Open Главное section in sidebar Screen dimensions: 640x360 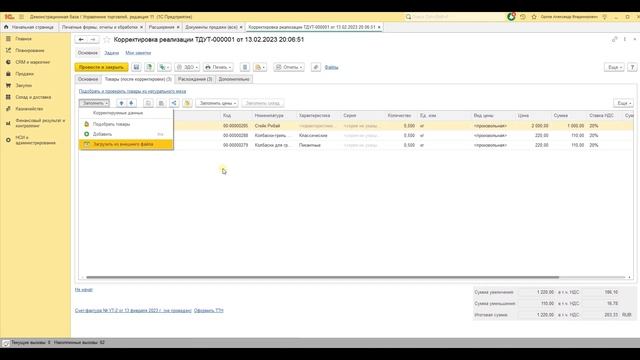tap(23, 39)
